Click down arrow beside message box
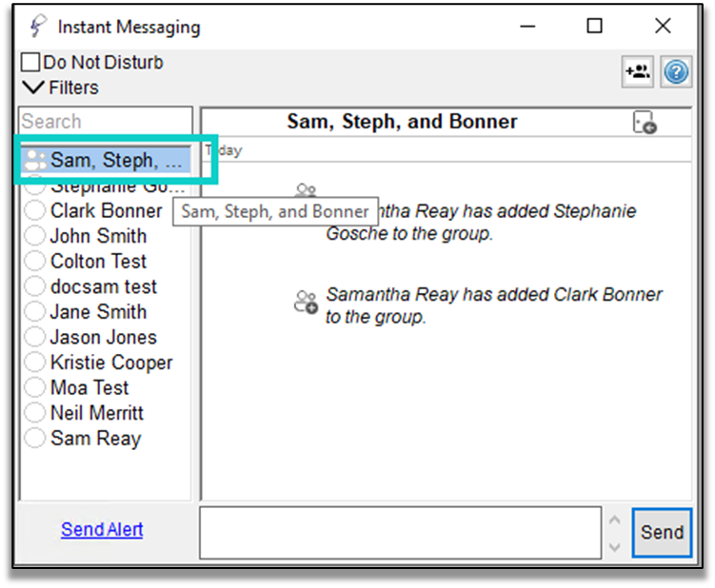The height and width of the screenshot is (588, 715). tap(614, 547)
